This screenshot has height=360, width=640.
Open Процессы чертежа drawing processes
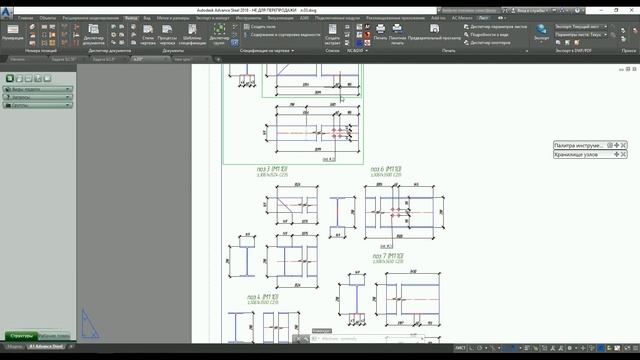pyautogui.click(x=167, y=34)
